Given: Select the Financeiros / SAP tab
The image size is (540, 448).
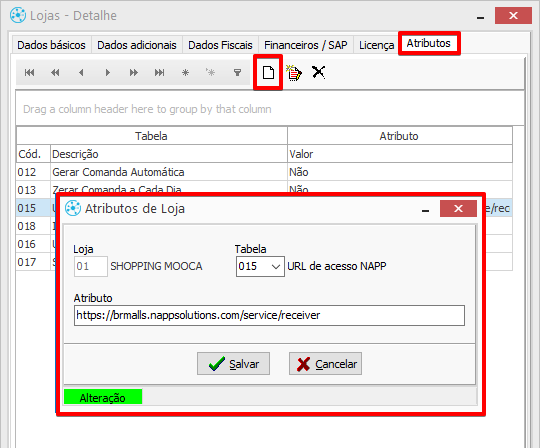Looking at the screenshot, I should coord(306,45).
